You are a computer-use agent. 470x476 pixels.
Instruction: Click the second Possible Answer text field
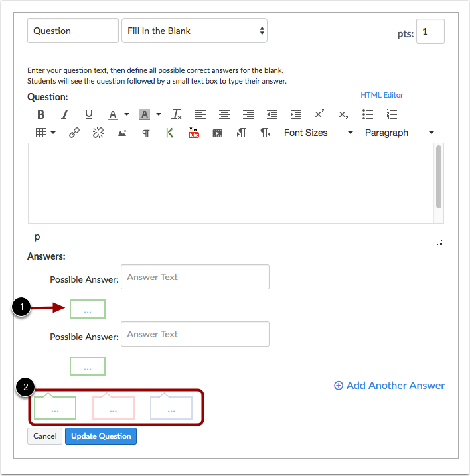(x=195, y=334)
